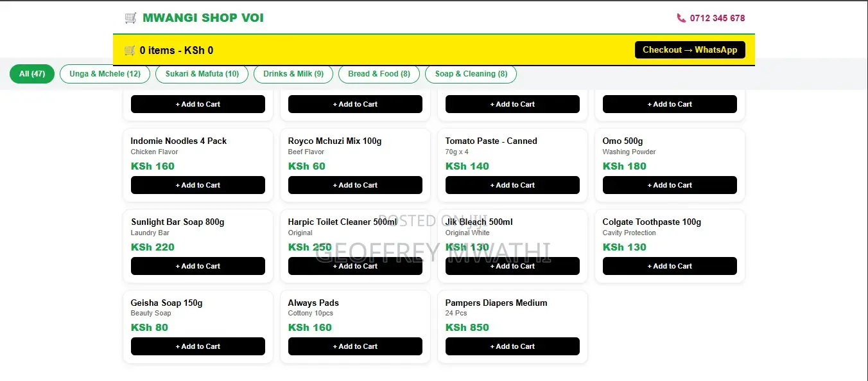Click the 'Washing Powder' description

click(x=629, y=152)
